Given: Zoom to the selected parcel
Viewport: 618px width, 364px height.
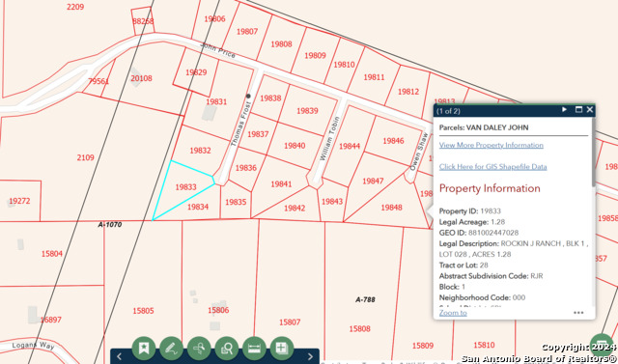Looking at the screenshot, I should pos(453,313).
